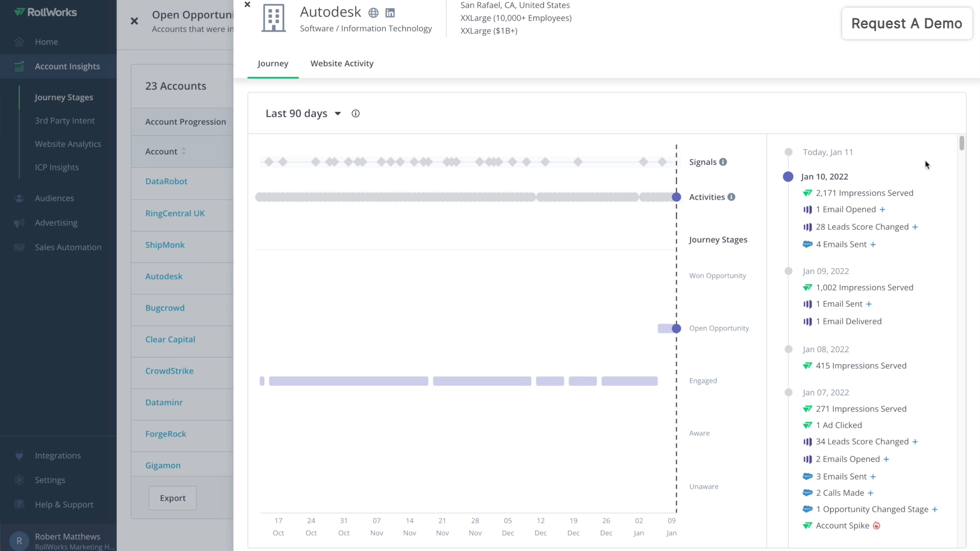980x551 pixels.
Task: Click Marketo icon beside 1 Email Opened
Action: (807, 210)
